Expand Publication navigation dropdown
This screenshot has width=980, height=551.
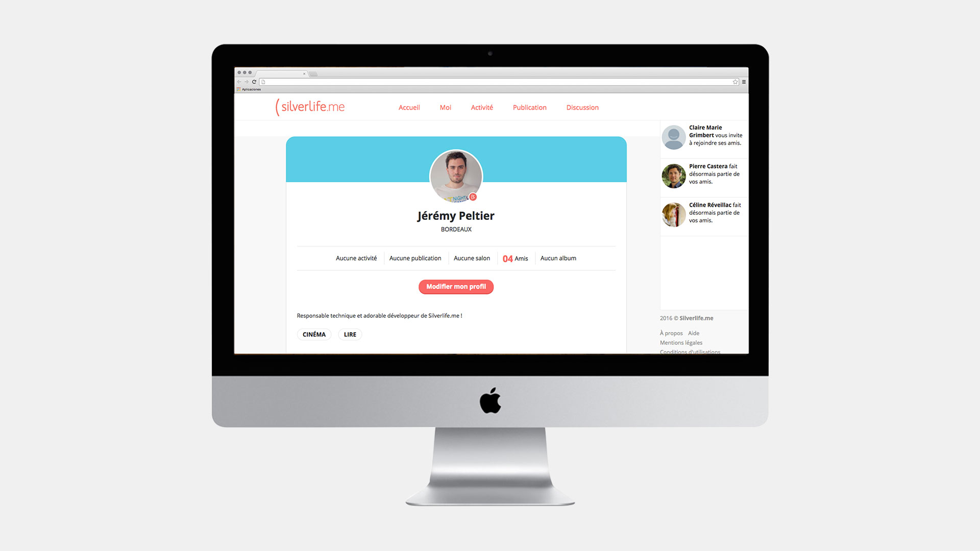[x=529, y=107]
